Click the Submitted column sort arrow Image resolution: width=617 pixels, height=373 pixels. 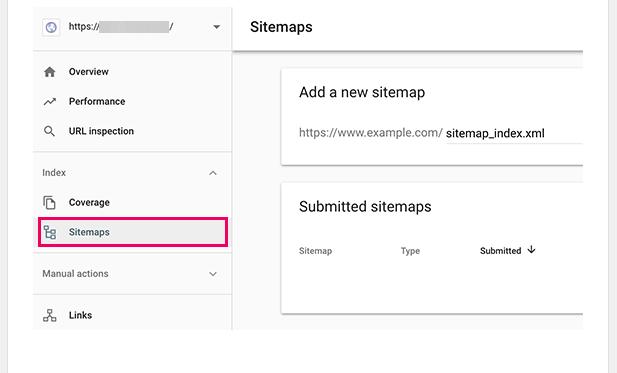(531, 249)
